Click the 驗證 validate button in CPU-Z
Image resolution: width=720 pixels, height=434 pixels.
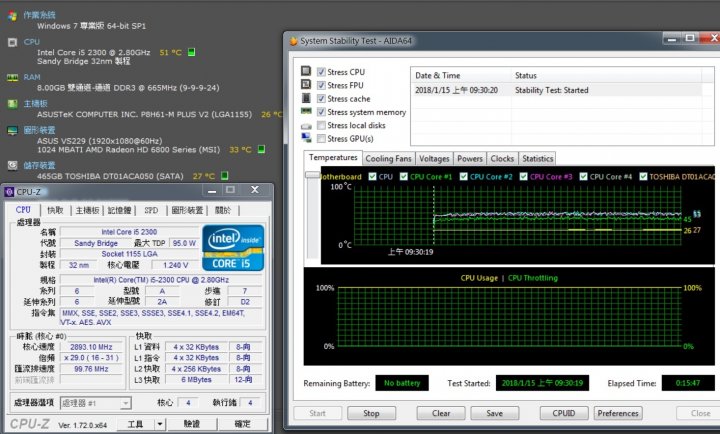191,423
